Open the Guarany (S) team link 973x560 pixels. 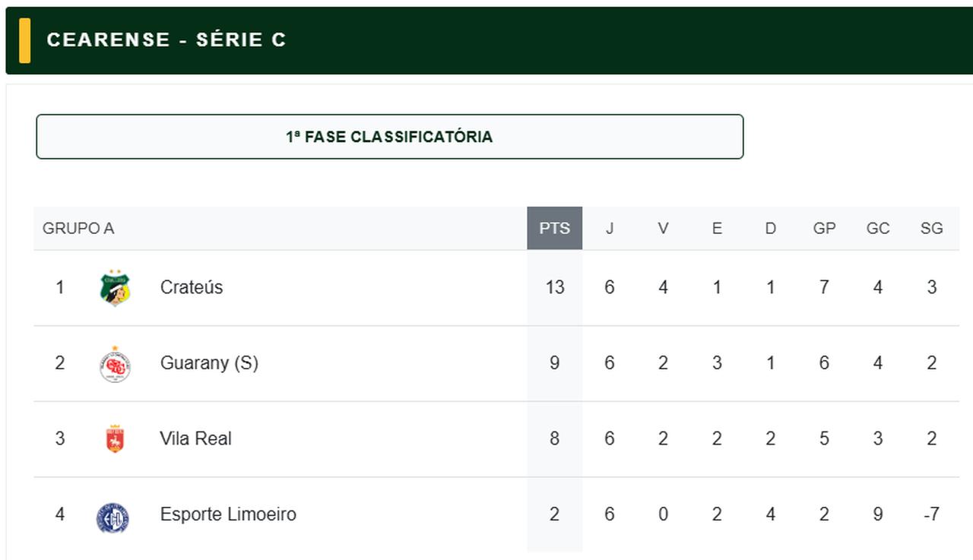coord(209,363)
